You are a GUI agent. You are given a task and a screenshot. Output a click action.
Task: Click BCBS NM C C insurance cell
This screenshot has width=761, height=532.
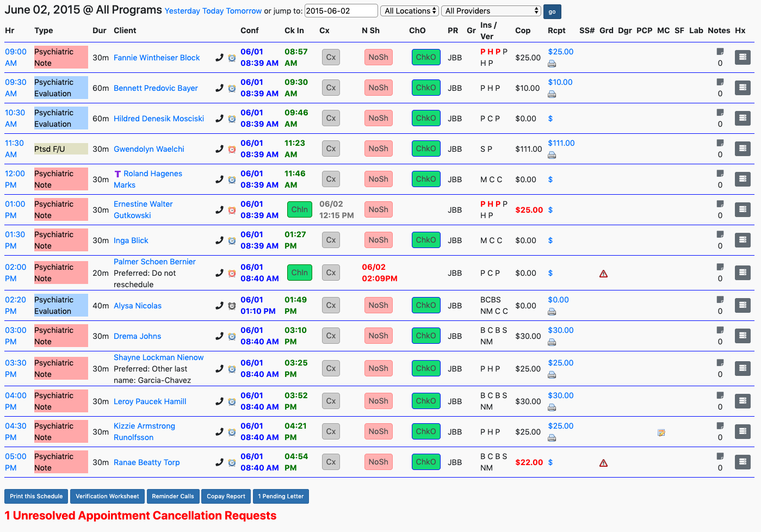[494, 305]
